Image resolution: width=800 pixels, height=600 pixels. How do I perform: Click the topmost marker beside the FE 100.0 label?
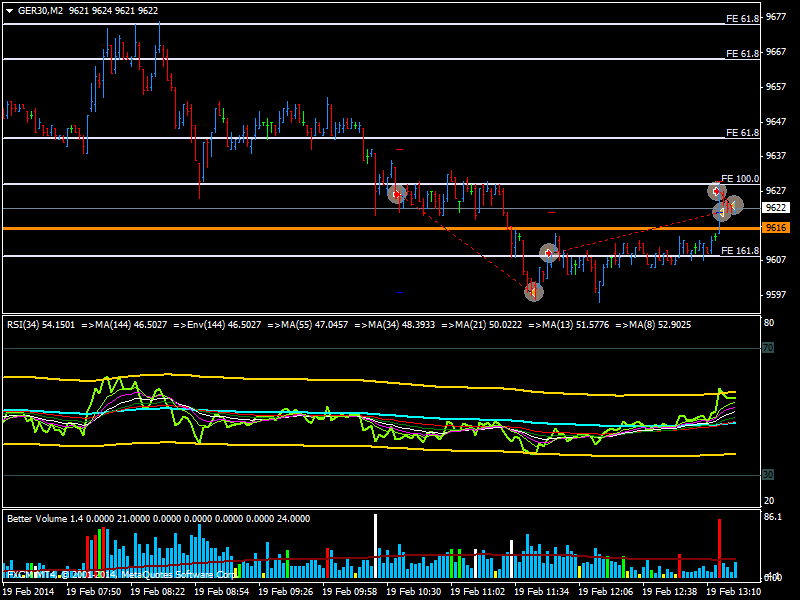tap(716, 190)
